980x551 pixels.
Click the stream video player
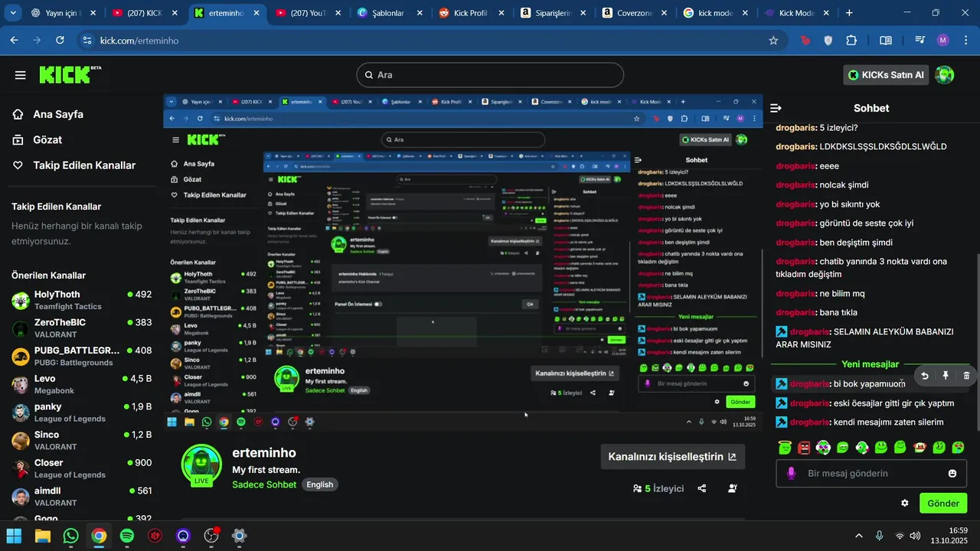(462, 262)
